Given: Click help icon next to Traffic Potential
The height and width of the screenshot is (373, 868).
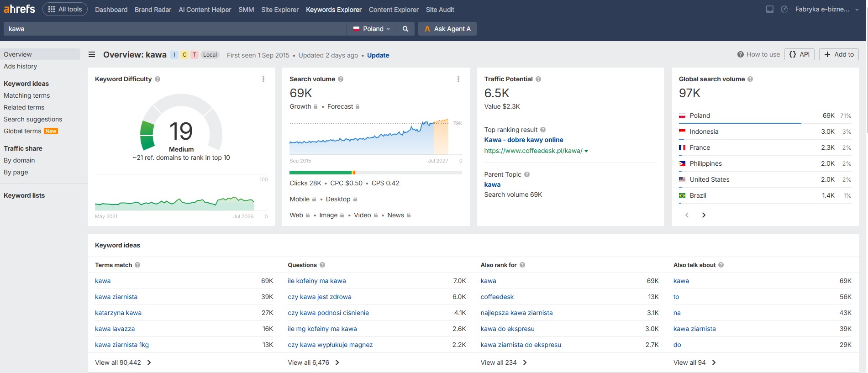Looking at the screenshot, I should (538, 79).
